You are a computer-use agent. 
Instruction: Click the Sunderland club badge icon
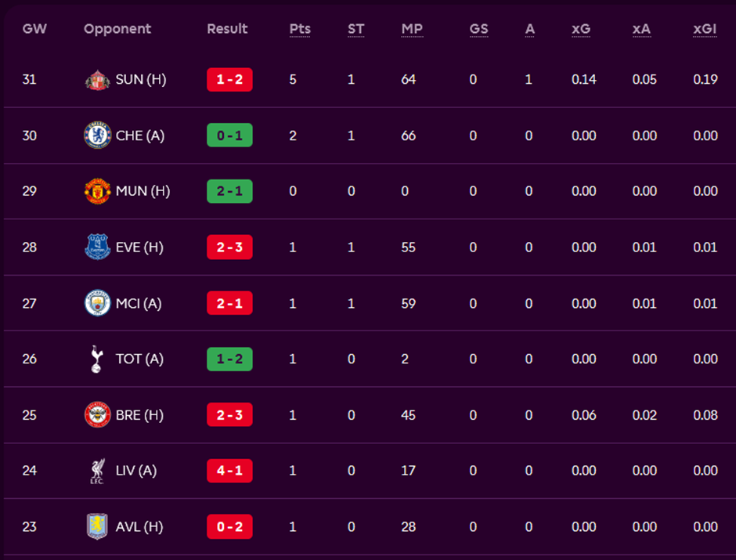click(x=97, y=80)
